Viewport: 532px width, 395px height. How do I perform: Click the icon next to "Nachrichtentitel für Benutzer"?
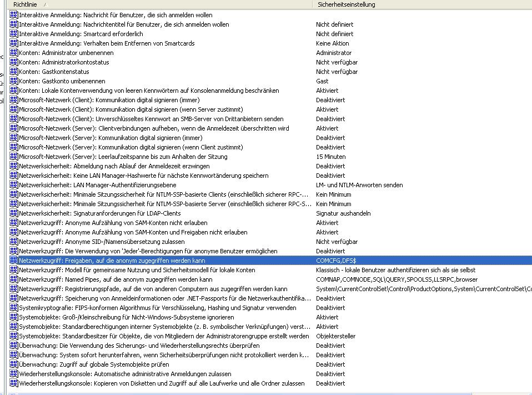coord(13,24)
